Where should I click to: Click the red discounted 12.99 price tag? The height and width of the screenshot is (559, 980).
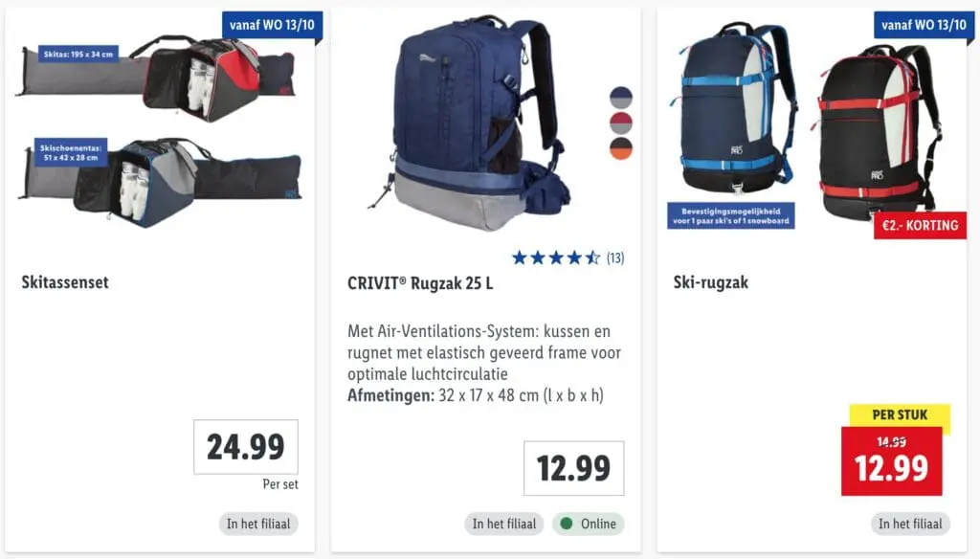[x=891, y=461]
